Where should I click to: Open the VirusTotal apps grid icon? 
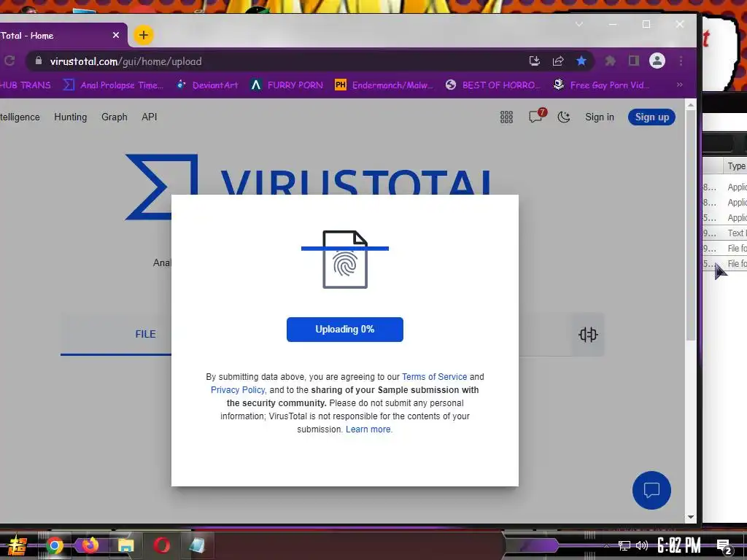tap(506, 117)
